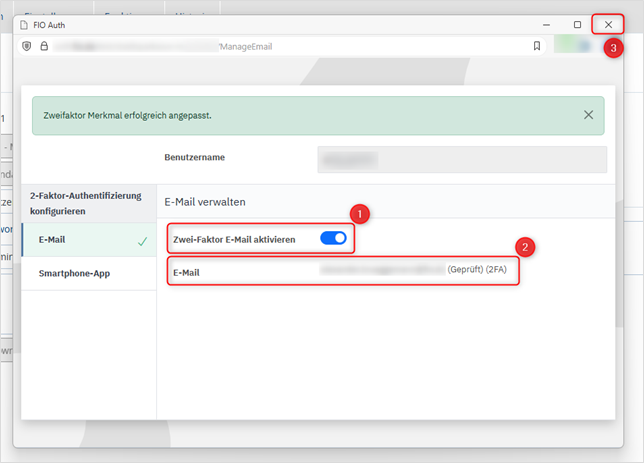The height and width of the screenshot is (463, 644).
Task: Click the green checkmark on the E-Mail tab
Action: coord(142,241)
